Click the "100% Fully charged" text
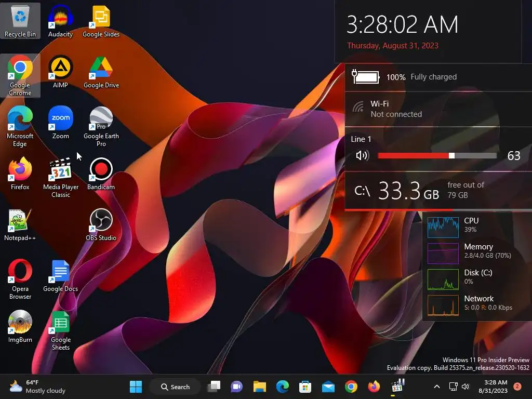This screenshot has width=532, height=399. (x=421, y=77)
